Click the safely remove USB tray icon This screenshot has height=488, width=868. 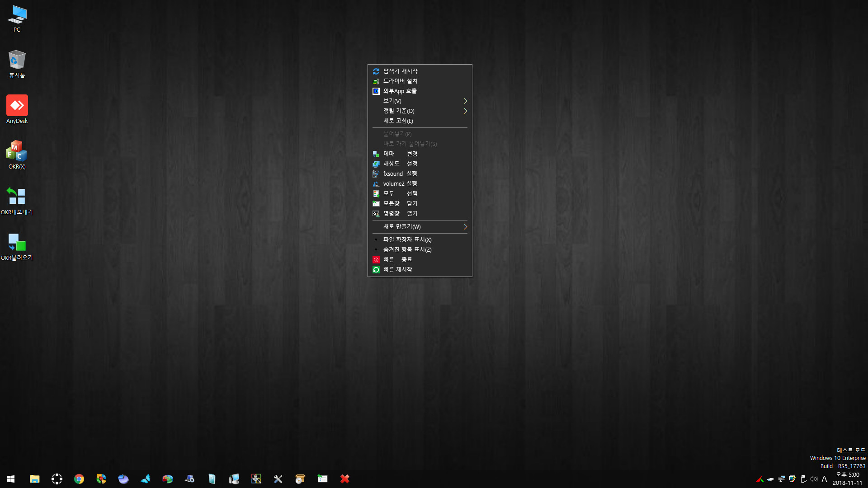(803, 479)
